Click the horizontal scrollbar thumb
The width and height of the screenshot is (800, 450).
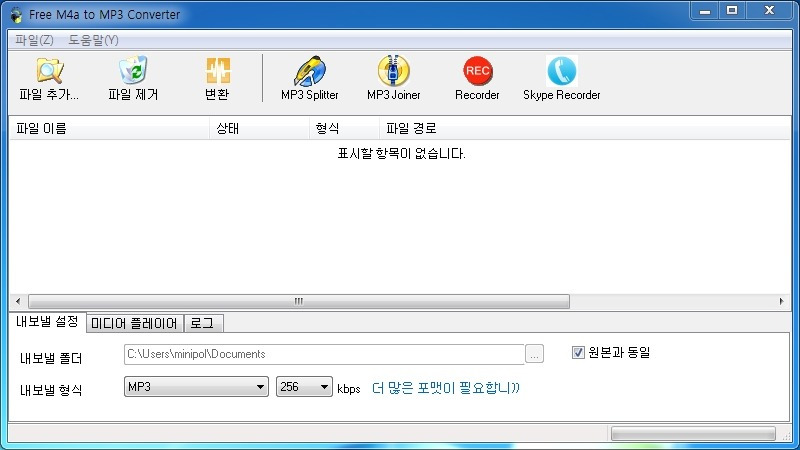click(299, 302)
